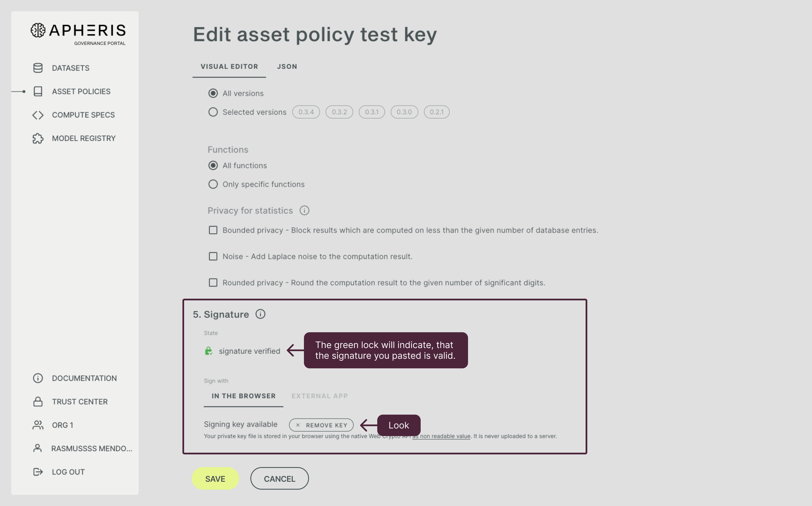The image size is (812, 506).
Task: Open Compute Specs code icon
Action: [38, 115]
